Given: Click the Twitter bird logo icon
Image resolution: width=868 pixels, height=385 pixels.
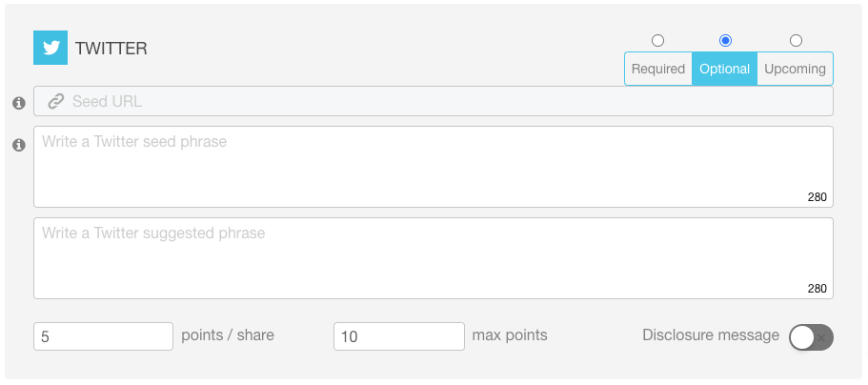Looking at the screenshot, I should [50, 48].
